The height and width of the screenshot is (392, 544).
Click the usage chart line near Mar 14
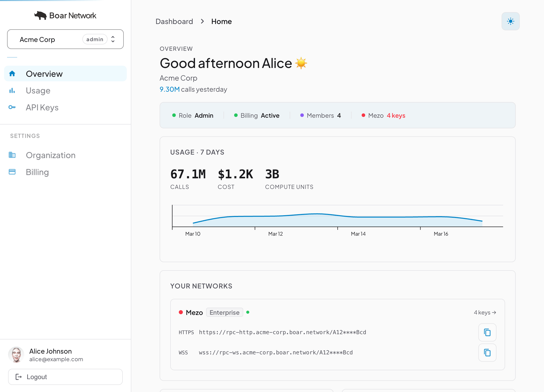[x=358, y=217]
